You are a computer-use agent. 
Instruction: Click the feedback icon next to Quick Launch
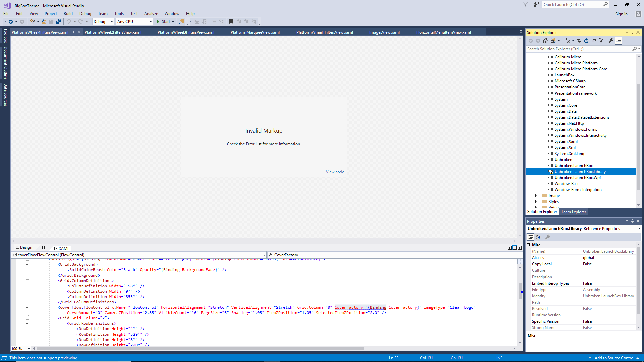click(x=536, y=5)
